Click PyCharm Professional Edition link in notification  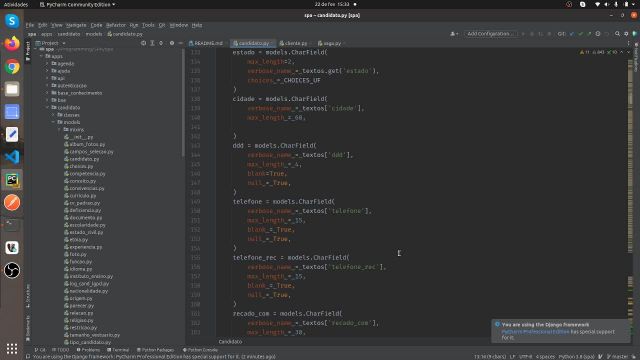point(535,331)
